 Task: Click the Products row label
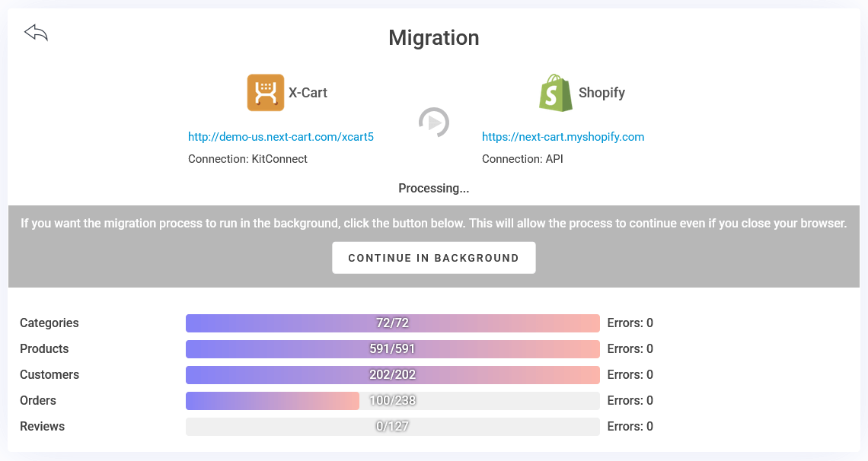44,348
